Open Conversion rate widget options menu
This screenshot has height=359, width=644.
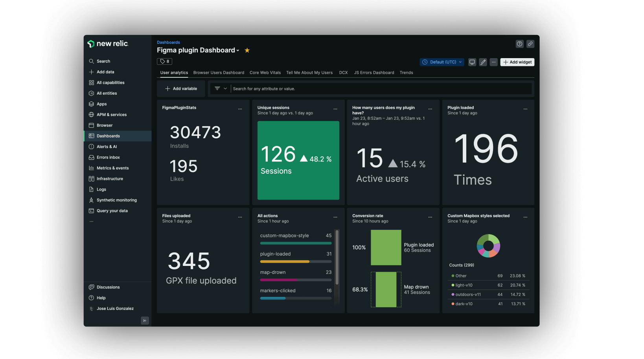430,217
